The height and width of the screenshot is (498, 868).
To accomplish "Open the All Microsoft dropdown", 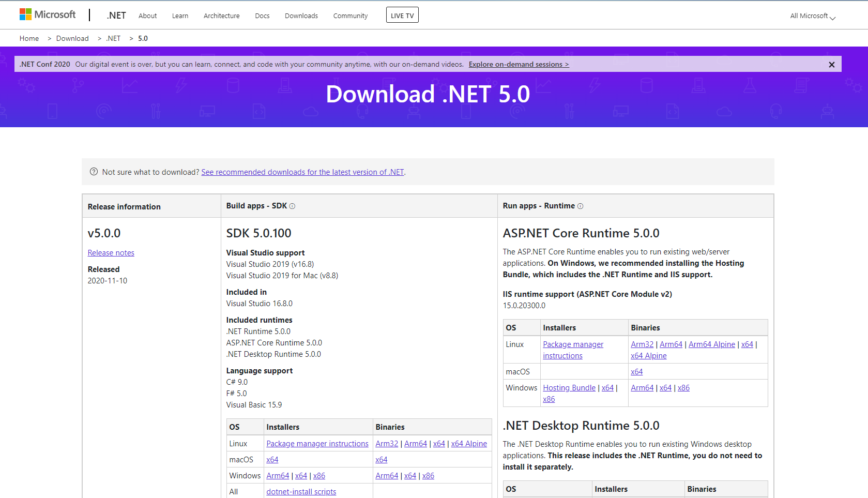I will 812,16.
